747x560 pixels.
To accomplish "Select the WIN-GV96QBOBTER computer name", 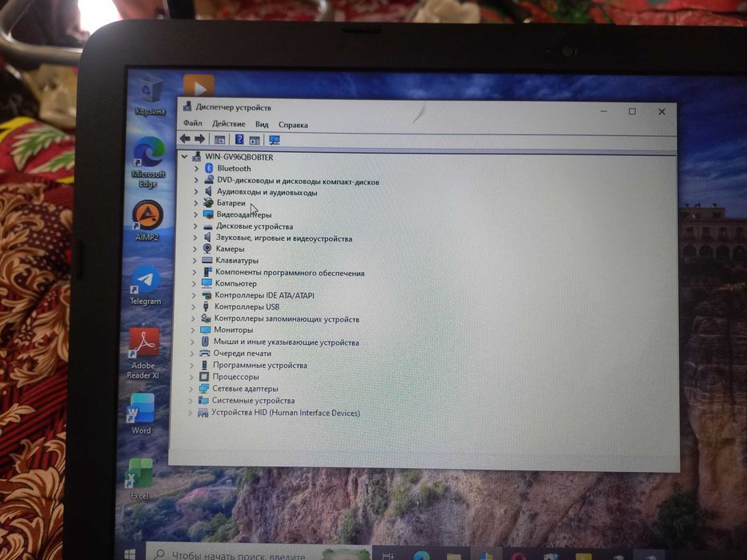I will pyautogui.click(x=239, y=157).
